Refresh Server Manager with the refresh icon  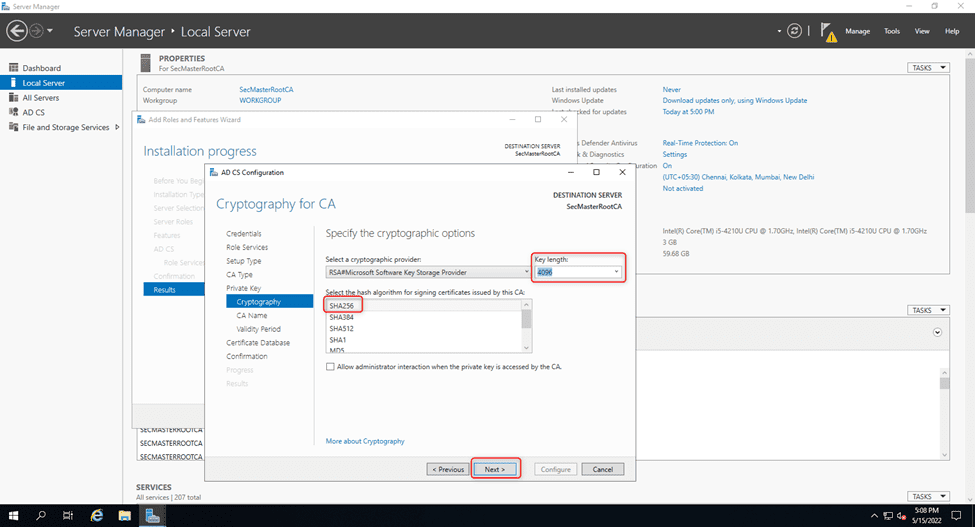(x=794, y=30)
